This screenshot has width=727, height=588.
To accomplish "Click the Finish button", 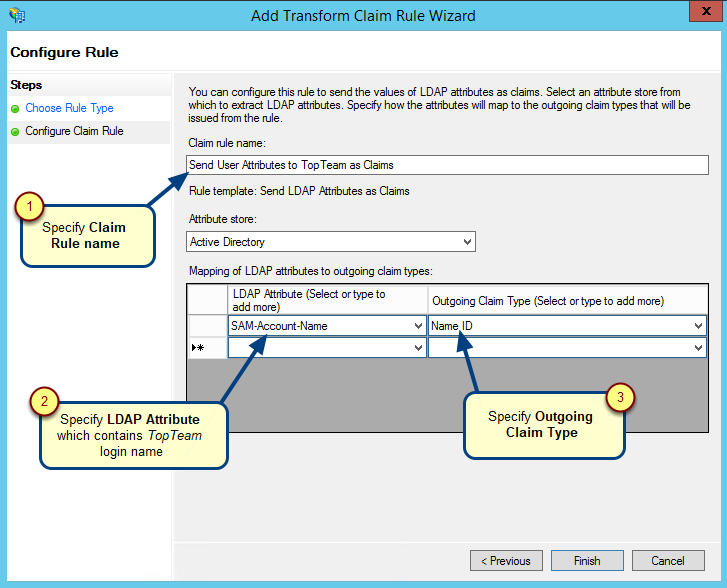I will click(587, 561).
